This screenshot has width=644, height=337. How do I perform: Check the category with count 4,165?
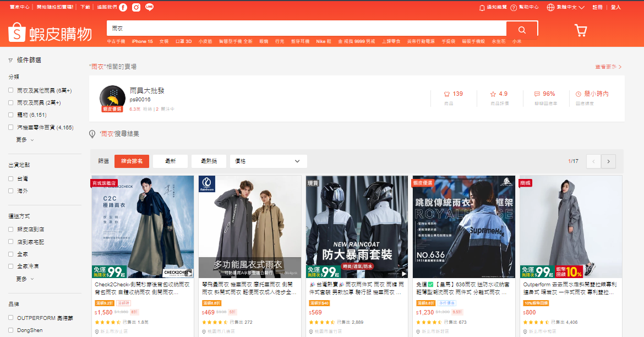10,127
